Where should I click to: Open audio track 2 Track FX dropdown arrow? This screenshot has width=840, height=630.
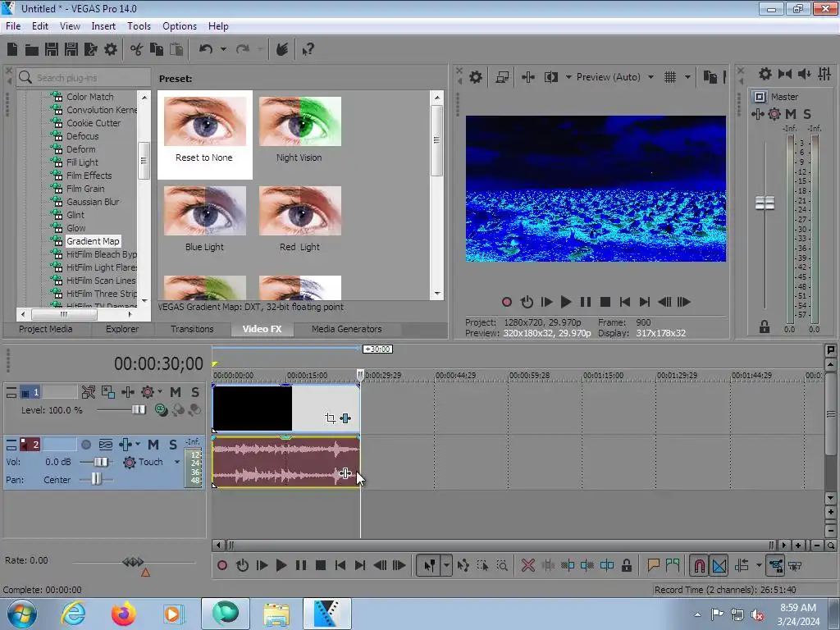click(138, 445)
